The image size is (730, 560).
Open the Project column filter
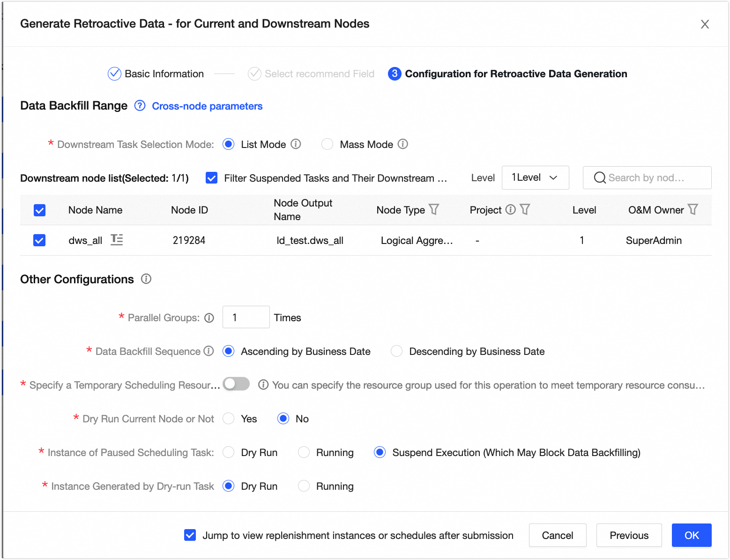(525, 210)
